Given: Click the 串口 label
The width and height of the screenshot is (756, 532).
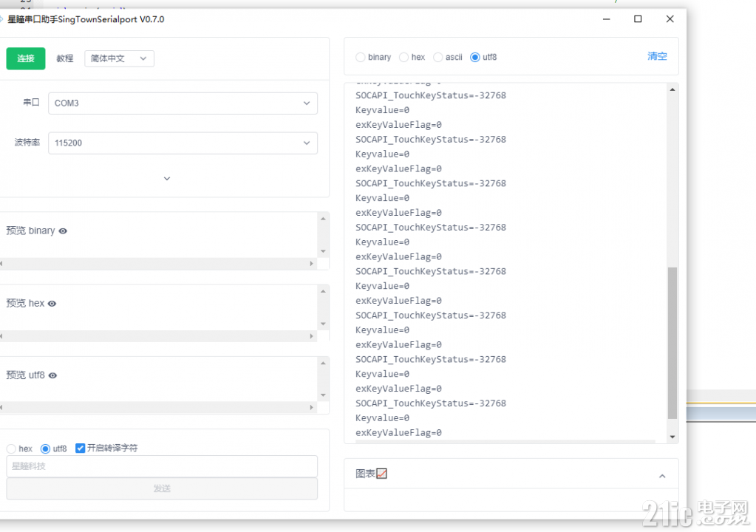Looking at the screenshot, I should click(x=31, y=102).
